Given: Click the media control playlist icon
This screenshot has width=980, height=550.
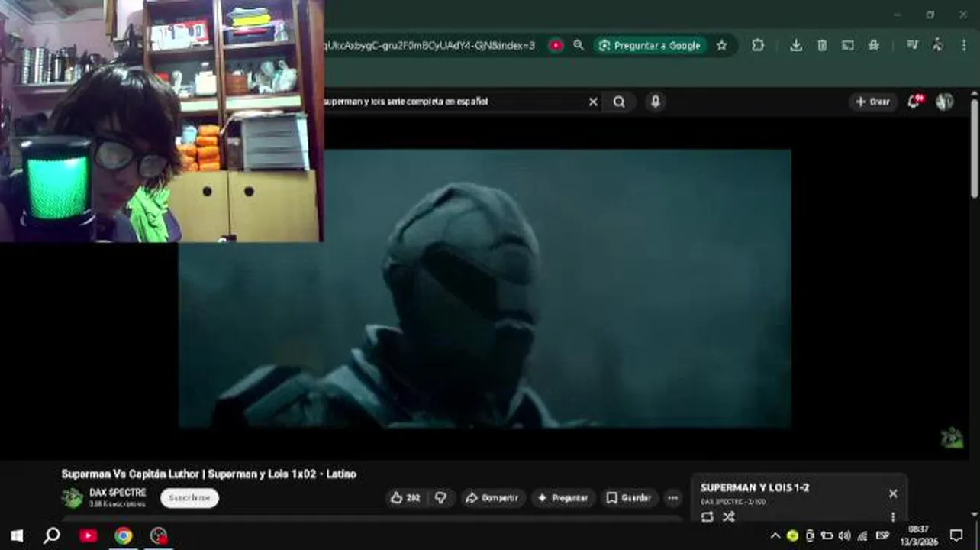Looking at the screenshot, I should tap(912, 45).
